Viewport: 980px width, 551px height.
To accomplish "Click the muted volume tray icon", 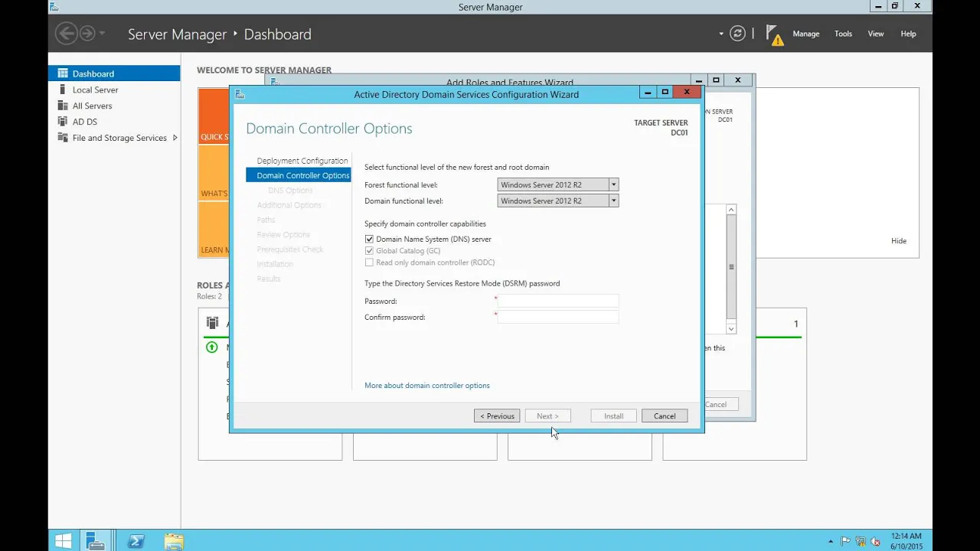I will pos(874,541).
